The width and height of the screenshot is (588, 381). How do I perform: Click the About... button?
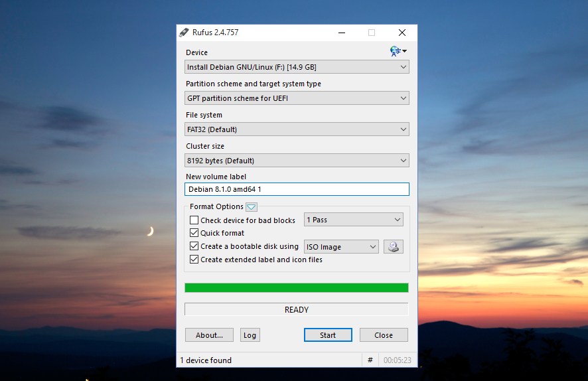click(209, 335)
